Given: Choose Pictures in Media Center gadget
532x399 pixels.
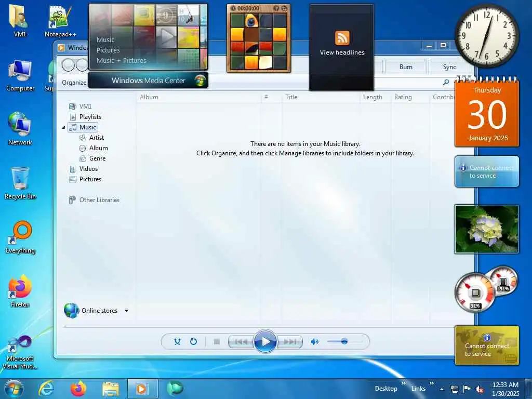Looking at the screenshot, I should [x=108, y=50].
